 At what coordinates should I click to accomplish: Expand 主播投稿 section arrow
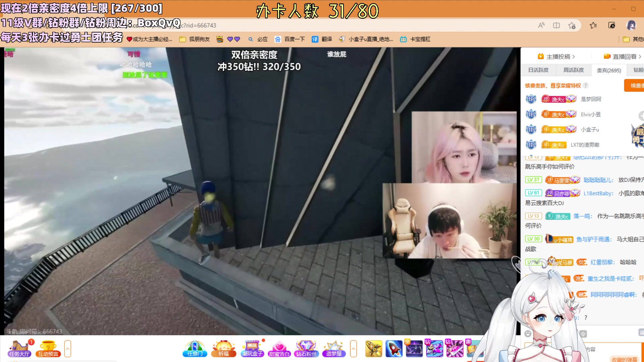point(574,57)
